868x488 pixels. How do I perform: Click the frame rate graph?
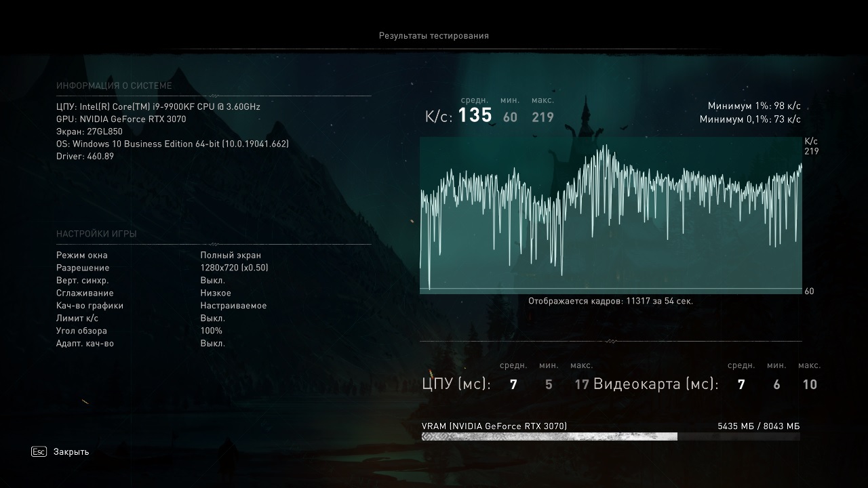[611, 216]
